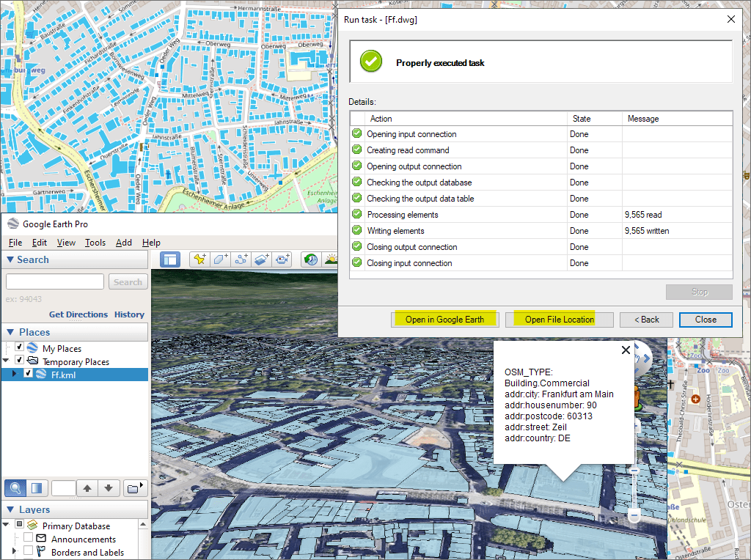Click the Add Image Overlay icon
This screenshot has width=751, height=560.
pyautogui.click(x=262, y=259)
